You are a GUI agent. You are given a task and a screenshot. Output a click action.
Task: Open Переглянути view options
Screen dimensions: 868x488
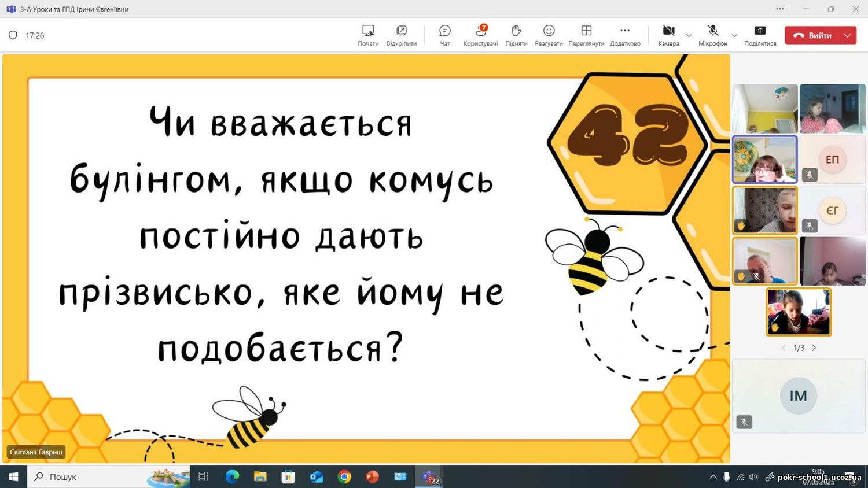click(x=586, y=35)
